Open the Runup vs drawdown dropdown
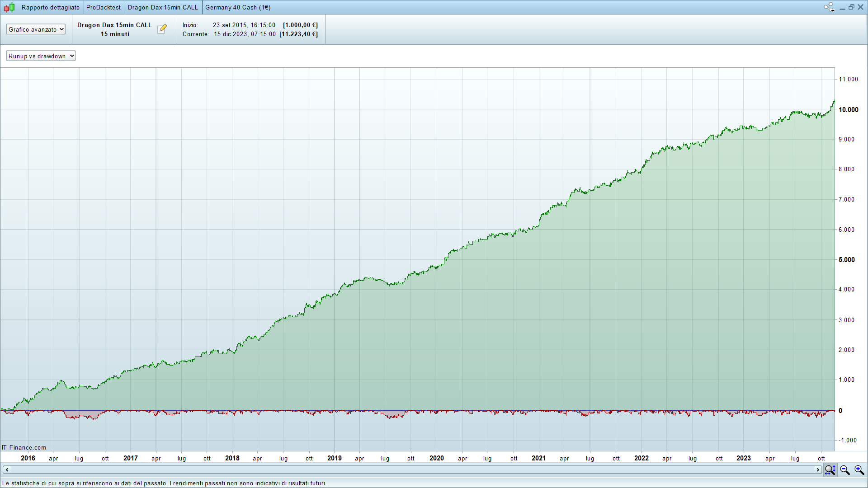The height and width of the screenshot is (488, 868). pyautogui.click(x=41, y=56)
